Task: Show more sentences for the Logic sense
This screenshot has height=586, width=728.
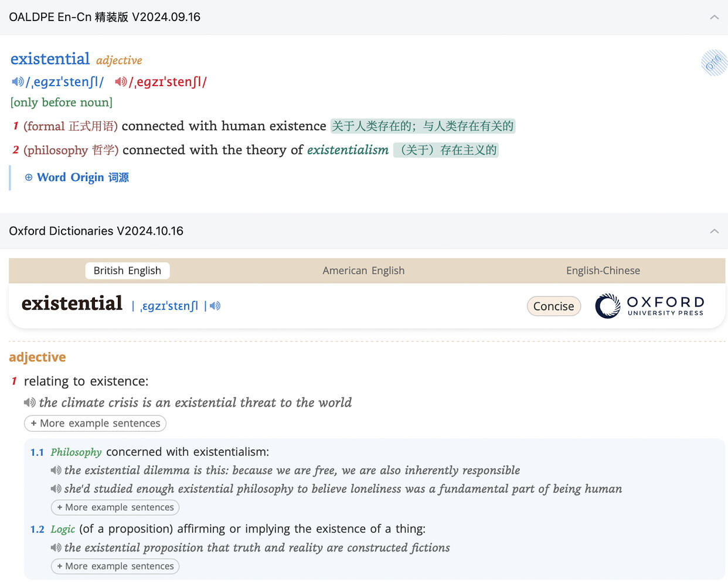Action: tap(115, 566)
